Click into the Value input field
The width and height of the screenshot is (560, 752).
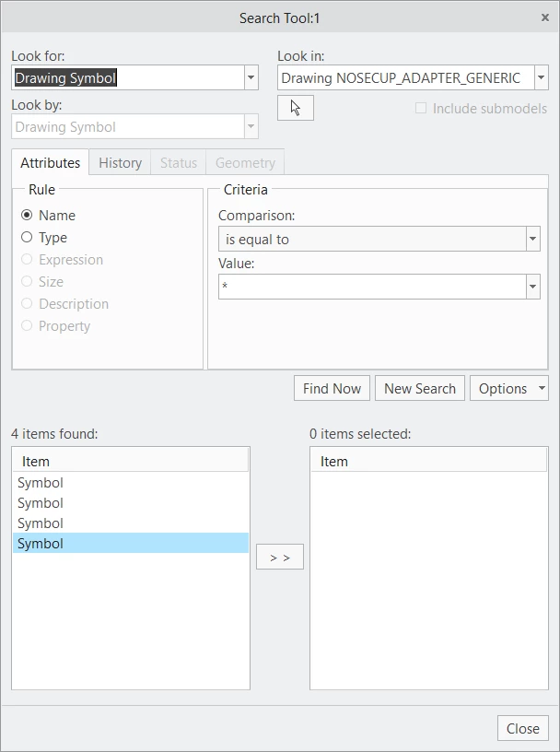point(372,287)
